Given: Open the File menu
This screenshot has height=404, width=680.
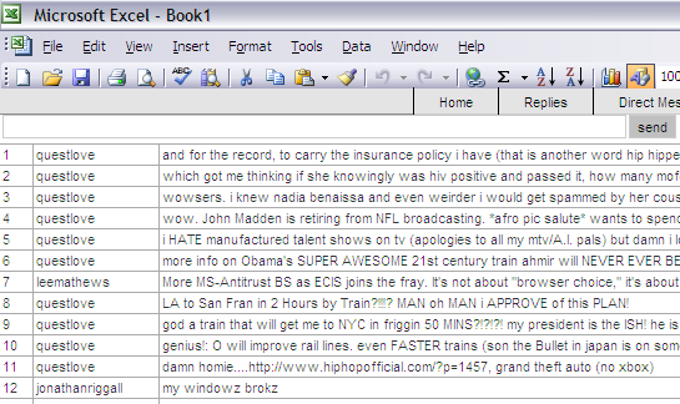Looking at the screenshot, I should pos(52,46).
